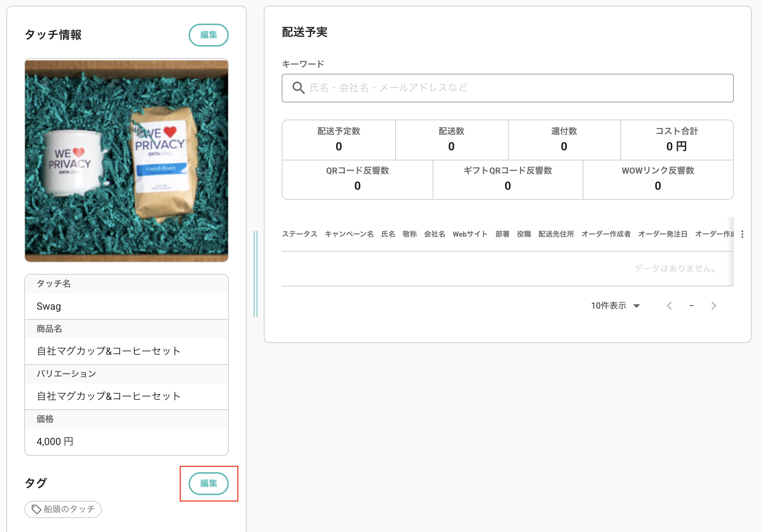Click the 会社名 column header

coord(435,234)
